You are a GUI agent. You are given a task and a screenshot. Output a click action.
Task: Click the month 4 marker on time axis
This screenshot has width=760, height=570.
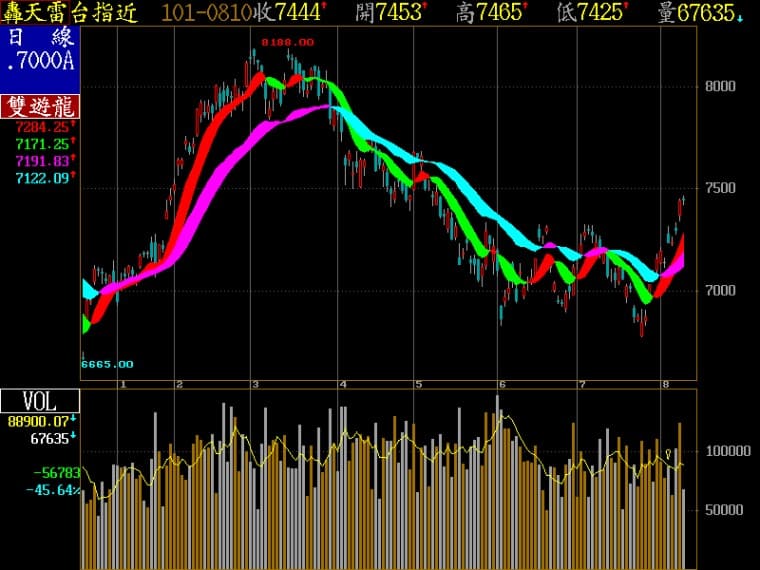pos(343,384)
